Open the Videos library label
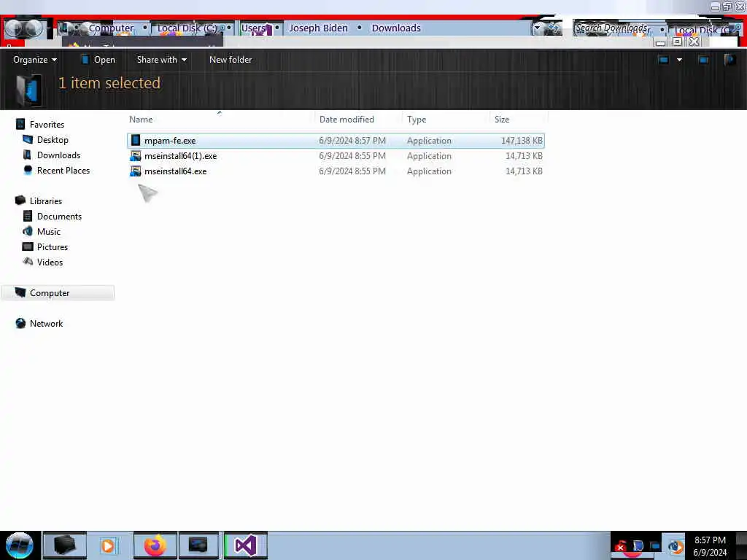 [x=50, y=262]
